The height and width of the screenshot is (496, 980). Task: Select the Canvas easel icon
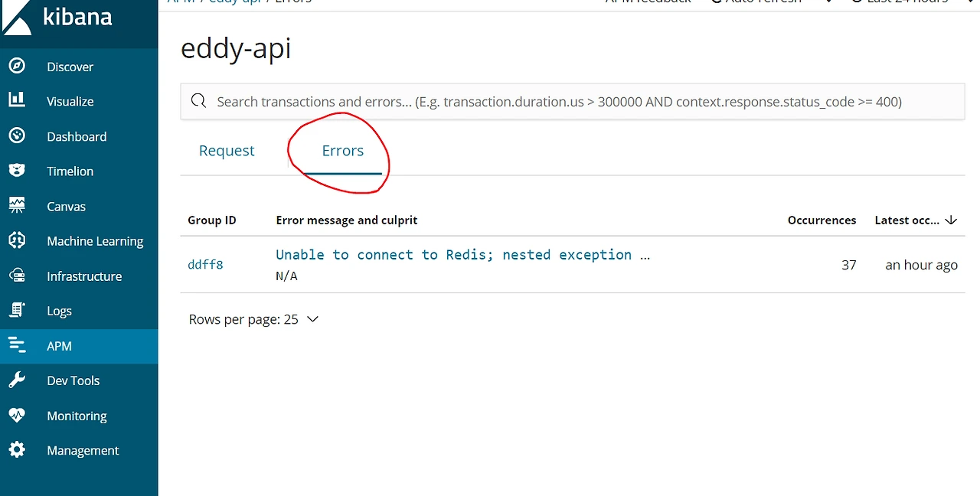[x=17, y=205]
